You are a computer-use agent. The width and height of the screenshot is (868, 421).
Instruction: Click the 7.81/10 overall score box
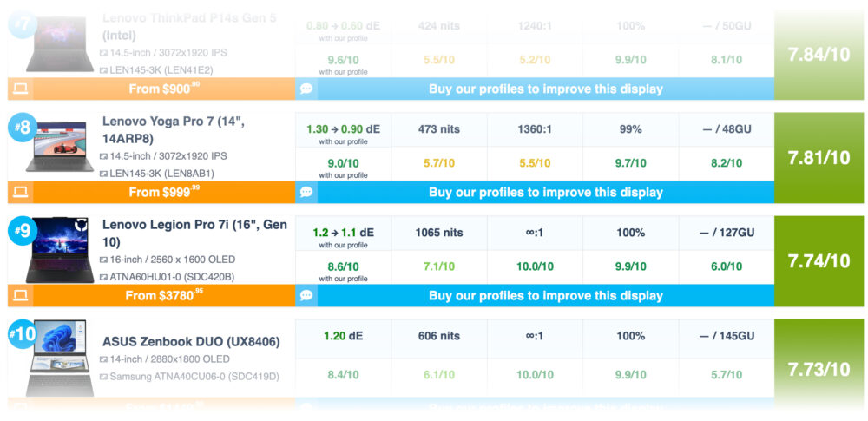[819, 158]
